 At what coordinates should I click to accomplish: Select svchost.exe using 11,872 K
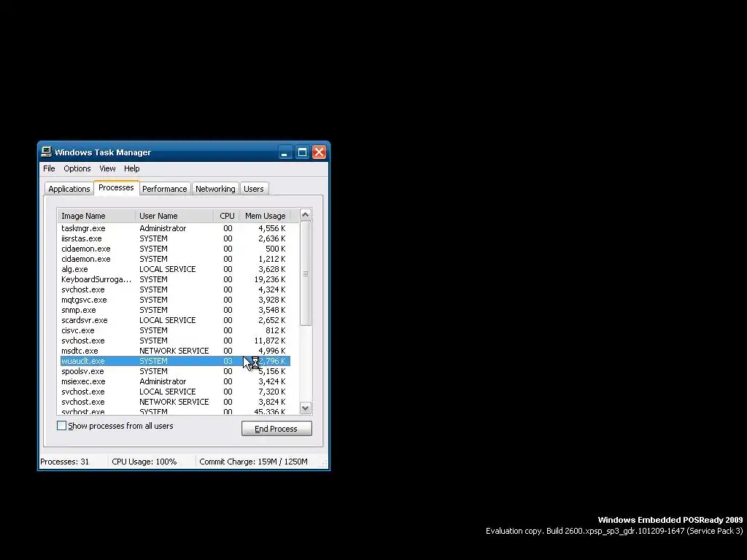tap(175, 341)
